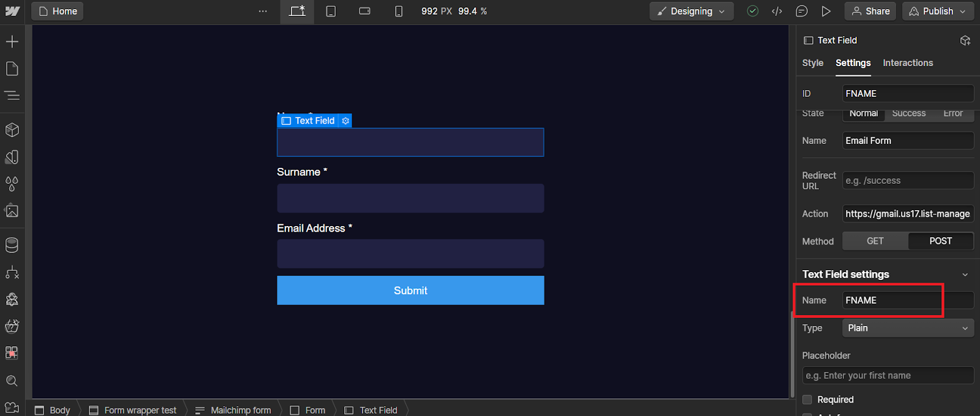Select Mailchimp form breadcrumb
This screenshot has width=980, height=416.
[x=233, y=410]
